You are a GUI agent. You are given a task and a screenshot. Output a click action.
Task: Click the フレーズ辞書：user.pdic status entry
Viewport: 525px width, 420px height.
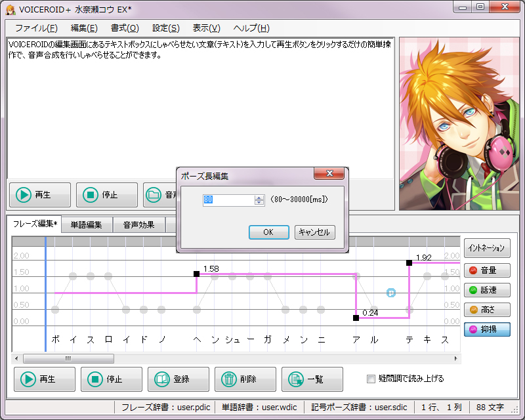pos(165,408)
